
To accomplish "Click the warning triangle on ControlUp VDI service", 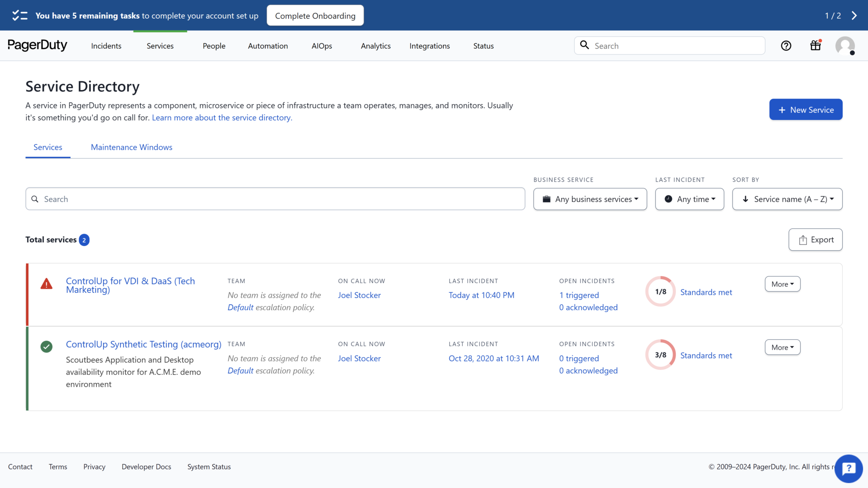I will pyautogui.click(x=47, y=284).
